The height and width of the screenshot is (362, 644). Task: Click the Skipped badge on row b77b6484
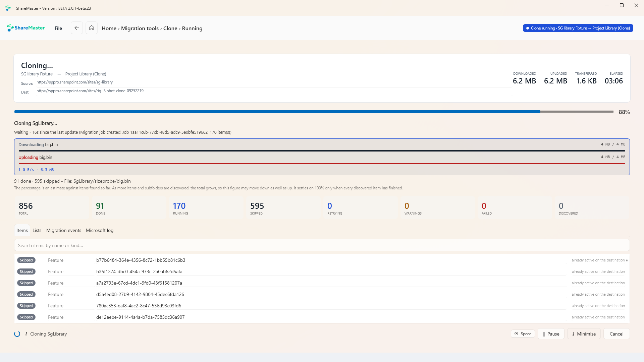click(x=26, y=260)
